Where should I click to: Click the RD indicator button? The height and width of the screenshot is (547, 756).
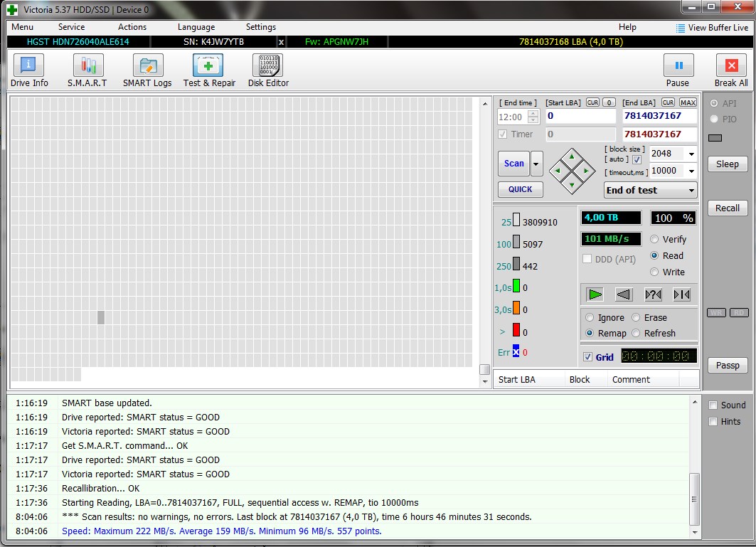739,312
